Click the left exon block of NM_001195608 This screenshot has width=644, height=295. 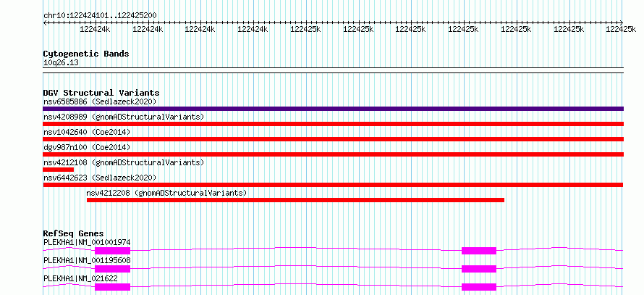click(x=113, y=269)
